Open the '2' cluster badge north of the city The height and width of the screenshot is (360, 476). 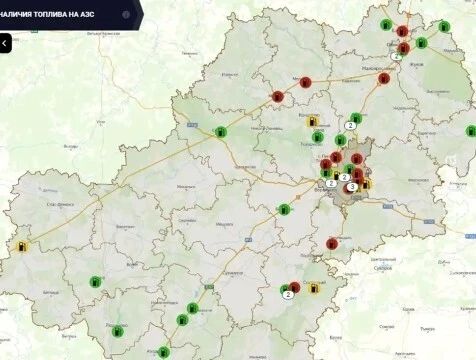[350, 126]
